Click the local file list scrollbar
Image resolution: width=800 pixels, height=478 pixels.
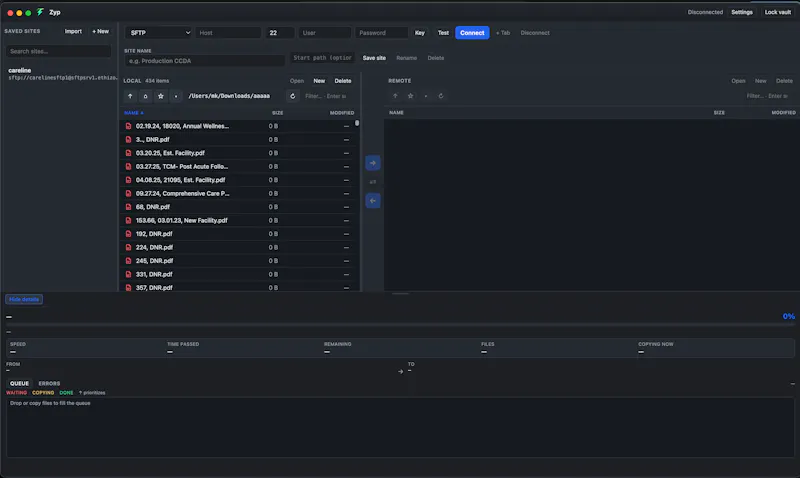(357, 123)
